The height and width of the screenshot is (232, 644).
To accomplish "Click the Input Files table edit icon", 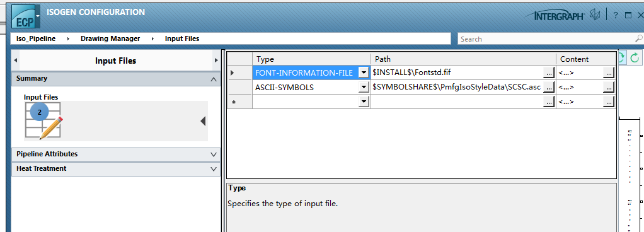I will [x=43, y=120].
